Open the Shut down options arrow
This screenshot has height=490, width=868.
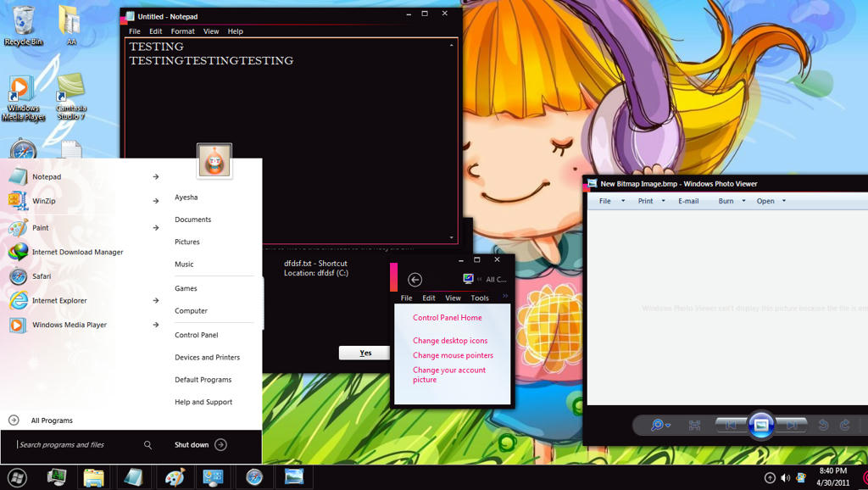(220, 444)
